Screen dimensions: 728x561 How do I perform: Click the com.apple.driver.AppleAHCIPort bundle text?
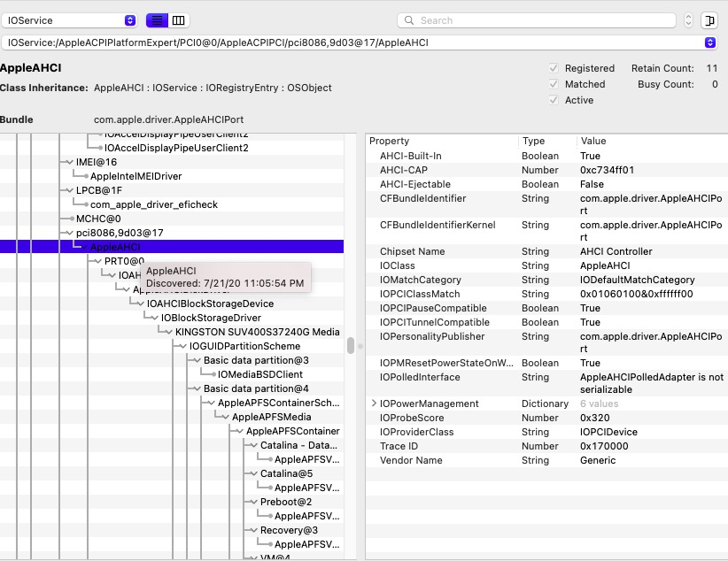(x=168, y=119)
